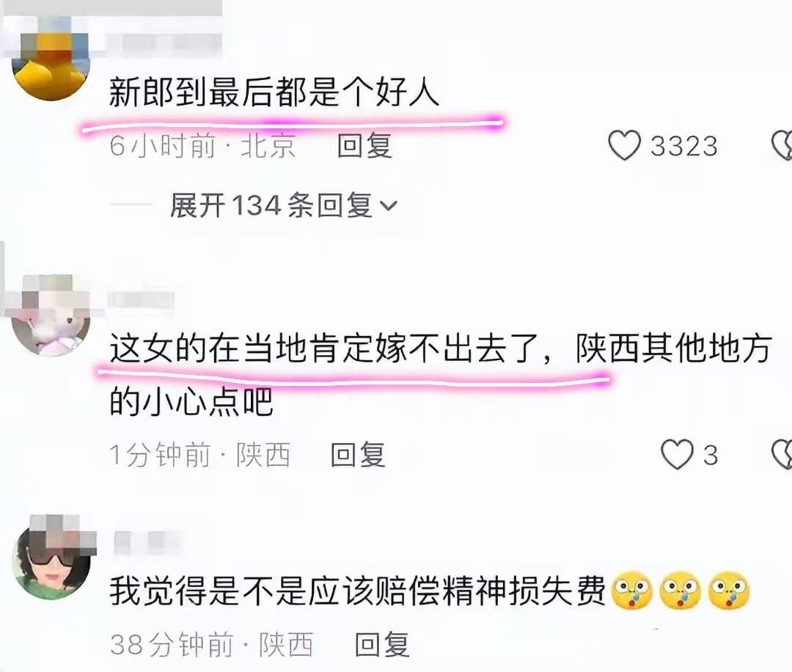Reply to the 新郎到最后都是个好人 comment
The height and width of the screenshot is (672, 792).
click(364, 145)
